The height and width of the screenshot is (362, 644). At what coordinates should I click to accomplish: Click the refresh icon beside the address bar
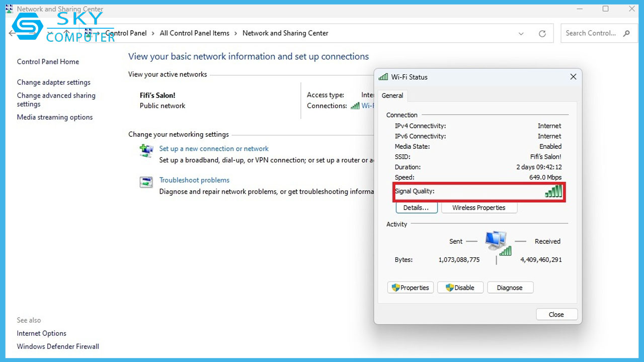[x=542, y=34]
